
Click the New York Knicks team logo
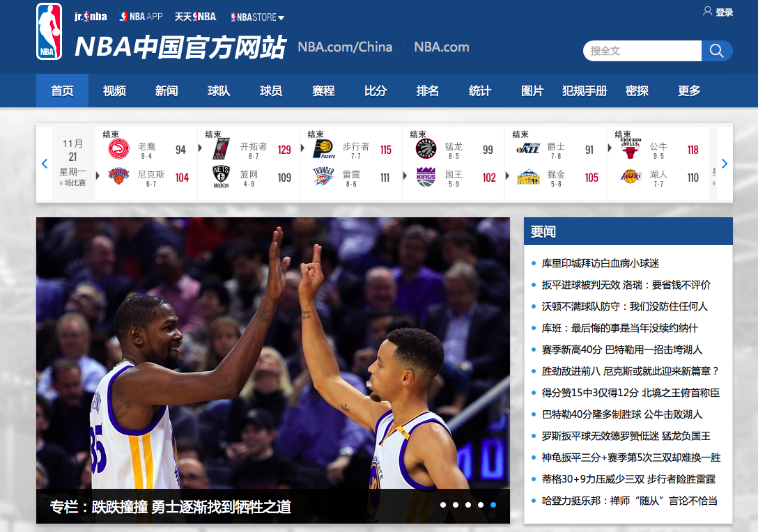(x=118, y=176)
